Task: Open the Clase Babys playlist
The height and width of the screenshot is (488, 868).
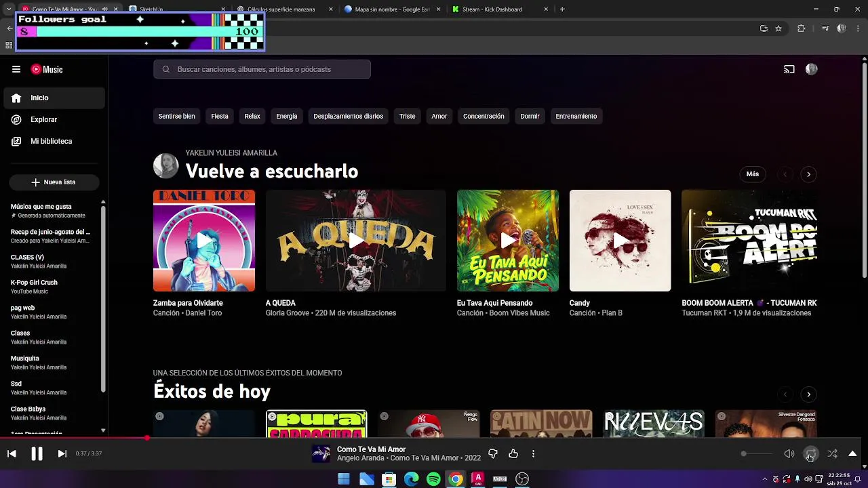Action: (x=52, y=413)
